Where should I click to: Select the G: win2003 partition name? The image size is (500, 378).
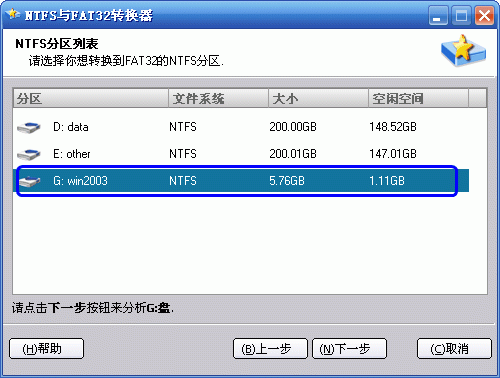pos(80,181)
